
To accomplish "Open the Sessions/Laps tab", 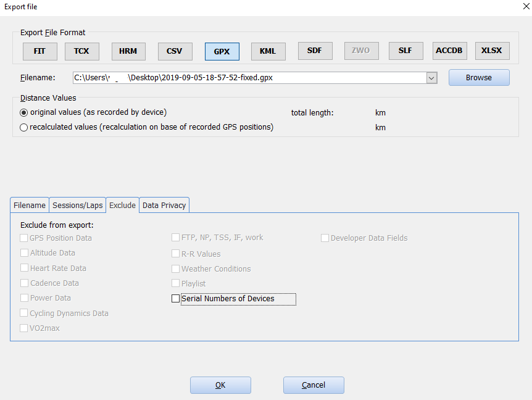I will [77, 206].
